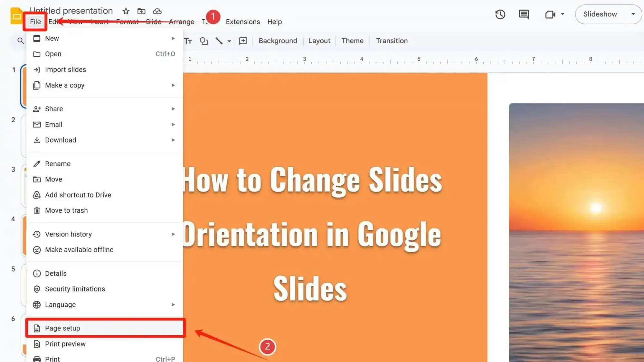This screenshot has width=644, height=362.
Task: Star the Untitled presentation
Action: point(126,11)
